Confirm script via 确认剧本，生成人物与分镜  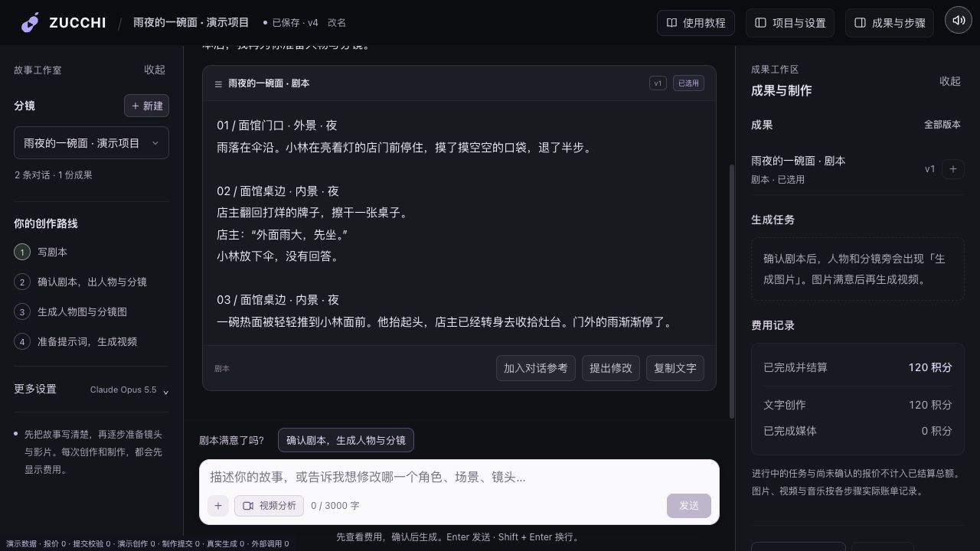[346, 440]
